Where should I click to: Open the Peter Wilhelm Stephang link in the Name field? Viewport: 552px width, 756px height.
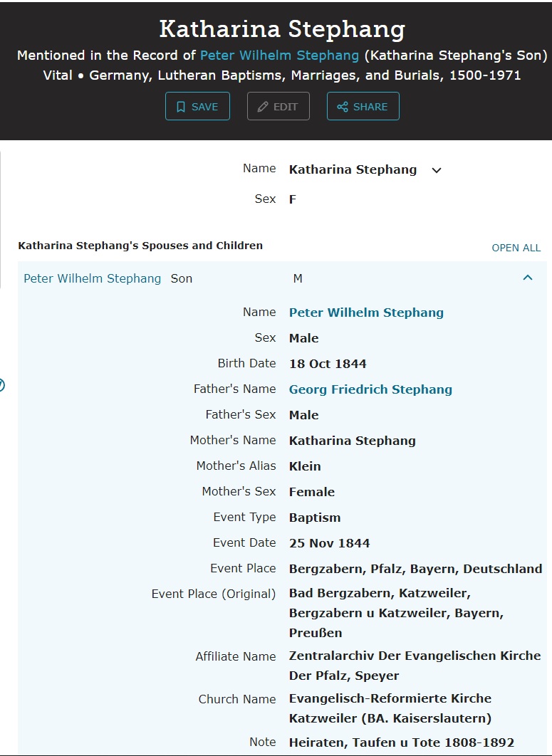coord(366,313)
